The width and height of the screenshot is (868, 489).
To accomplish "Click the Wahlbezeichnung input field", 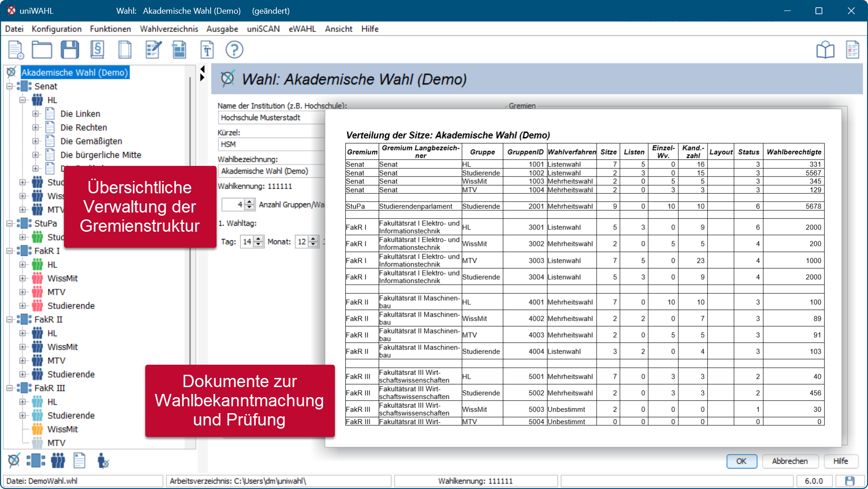I will (272, 171).
